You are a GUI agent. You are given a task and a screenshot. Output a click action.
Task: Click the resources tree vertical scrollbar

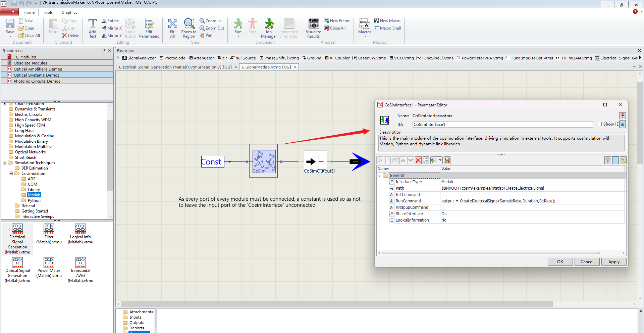[110, 154]
